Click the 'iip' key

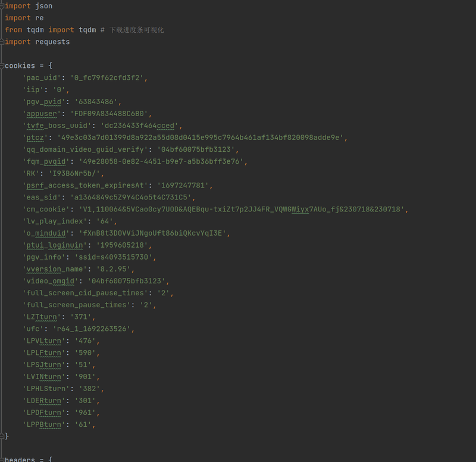pyautogui.click(x=33, y=90)
